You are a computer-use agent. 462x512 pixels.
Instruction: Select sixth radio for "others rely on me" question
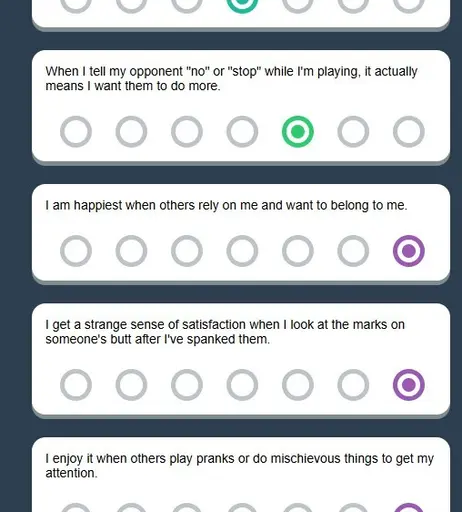(x=353, y=251)
